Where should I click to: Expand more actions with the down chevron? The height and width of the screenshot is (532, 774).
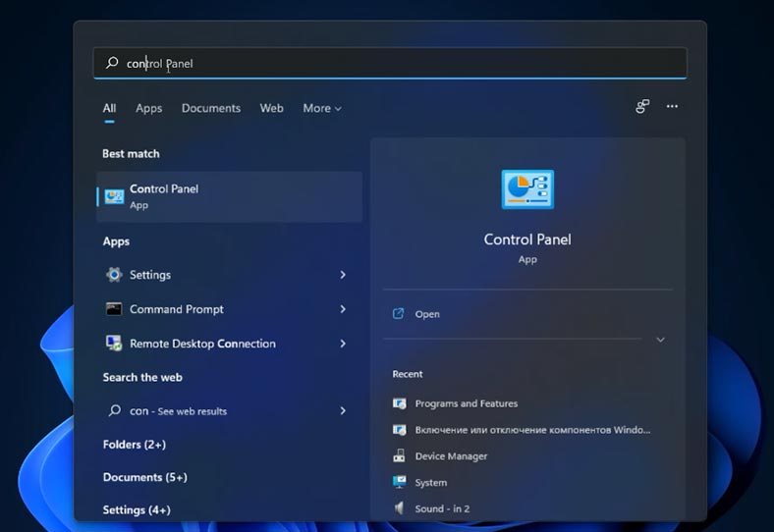pyautogui.click(x=660, y=340)
